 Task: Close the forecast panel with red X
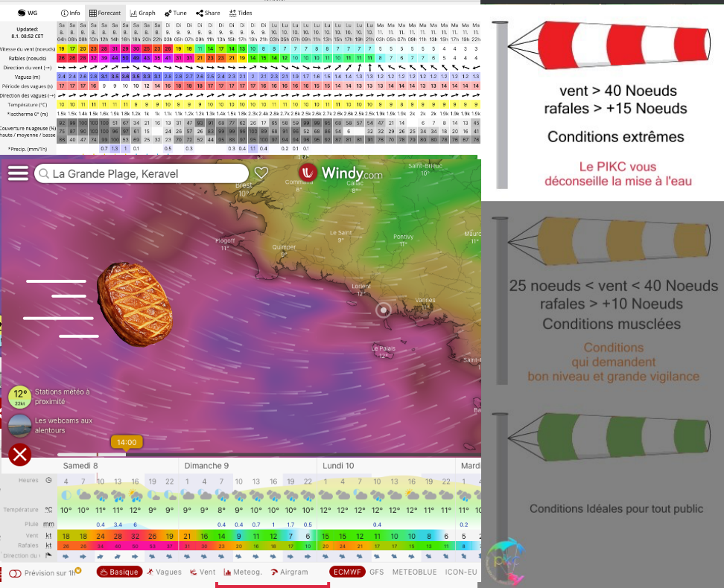20,454
